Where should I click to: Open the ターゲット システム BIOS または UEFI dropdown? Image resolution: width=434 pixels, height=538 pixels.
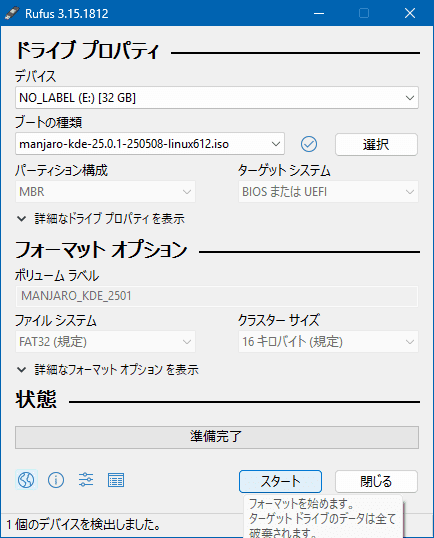(x=328, y=191)
